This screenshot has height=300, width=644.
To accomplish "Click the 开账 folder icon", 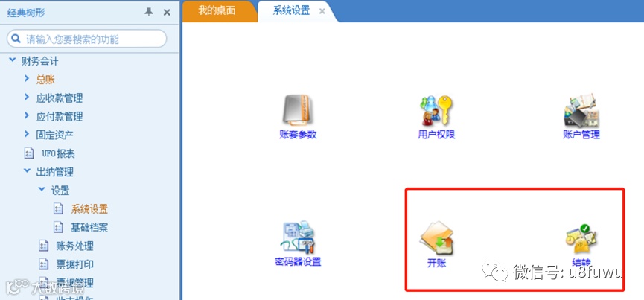I will (x=436, y=238).
